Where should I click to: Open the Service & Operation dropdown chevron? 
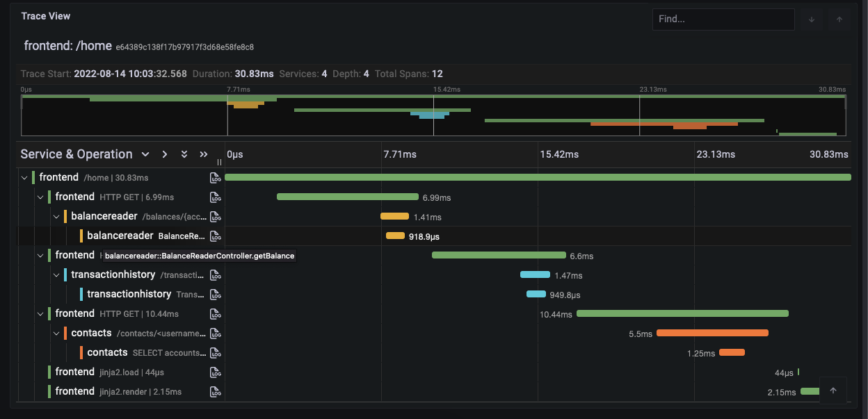145,154
